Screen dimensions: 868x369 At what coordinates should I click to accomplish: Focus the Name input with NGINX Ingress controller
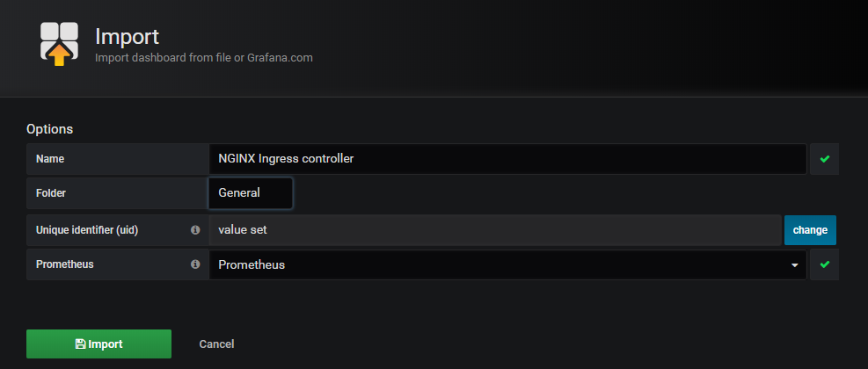click(507, 159)
